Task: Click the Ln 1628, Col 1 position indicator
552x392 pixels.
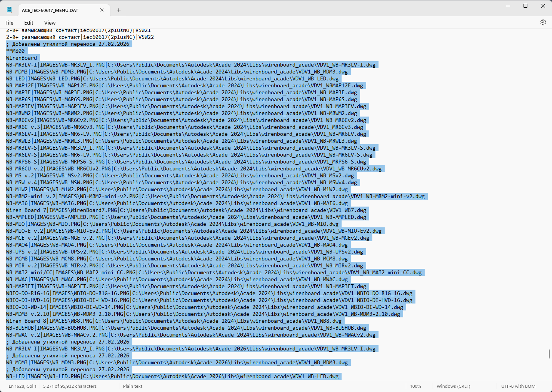Action: click(x=23, y=386)
